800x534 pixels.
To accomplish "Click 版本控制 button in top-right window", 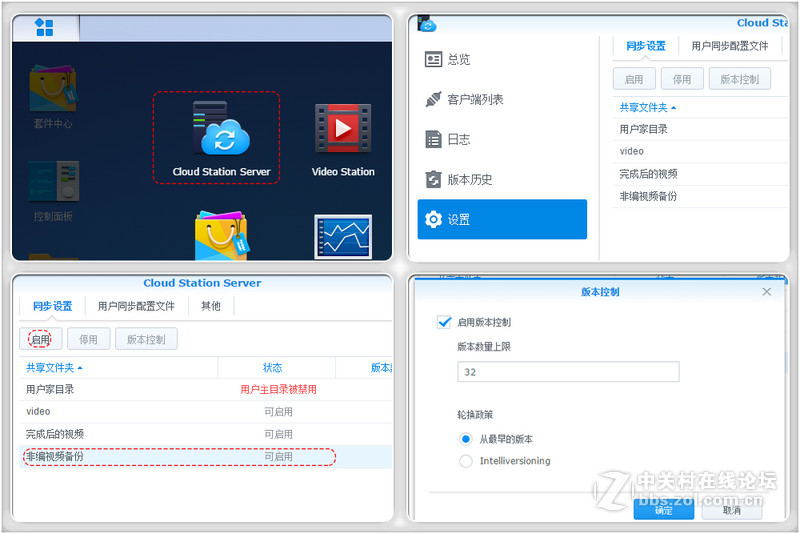I will [739, 79].
